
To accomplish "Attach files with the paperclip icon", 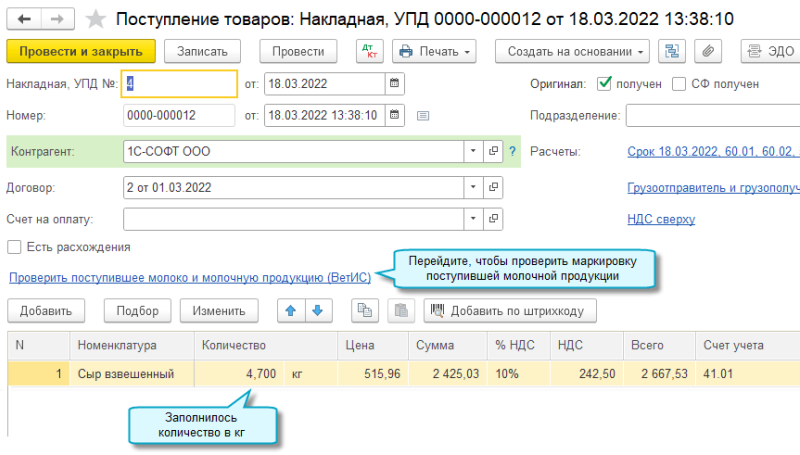I will tap(708, 52).
